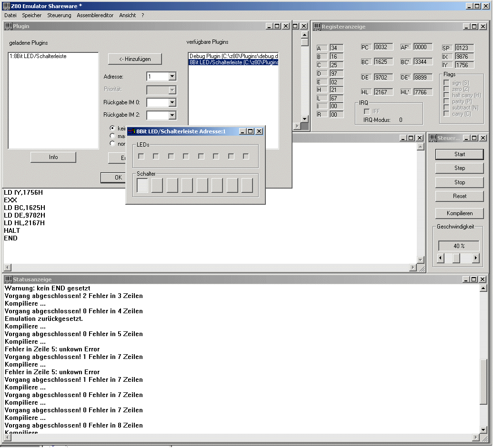Viewport: 493px width, 448px height.
Task: Toggle the parity (P) flag checkbox
Action: (446, 101)
